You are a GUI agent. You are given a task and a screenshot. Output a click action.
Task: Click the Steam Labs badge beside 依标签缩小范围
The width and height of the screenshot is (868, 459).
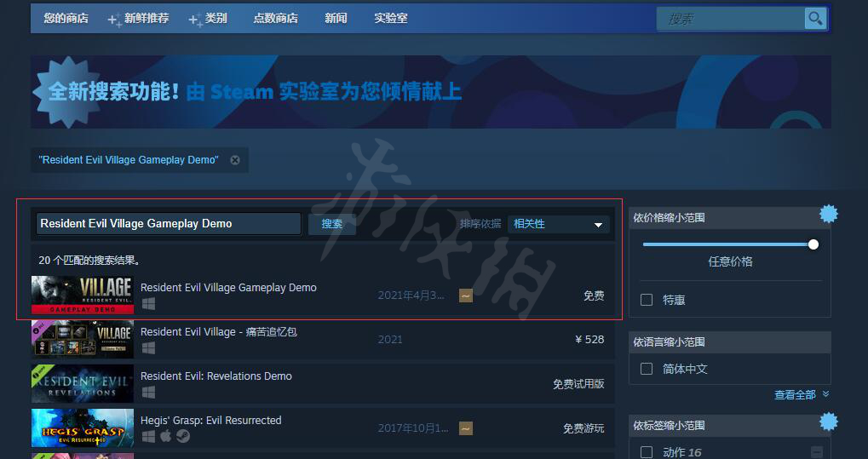(x=828, y=422)
